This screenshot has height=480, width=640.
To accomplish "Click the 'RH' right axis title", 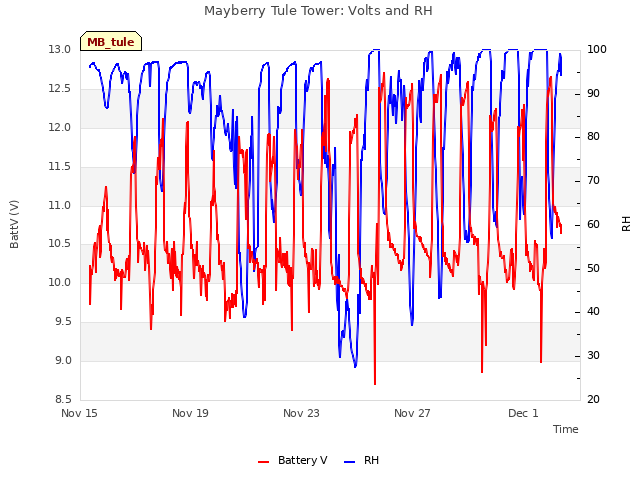I will click(x=626, y=224).
